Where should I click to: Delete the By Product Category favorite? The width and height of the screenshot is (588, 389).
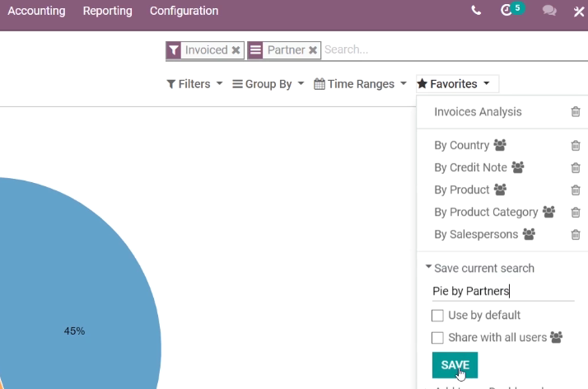[576, 213]
